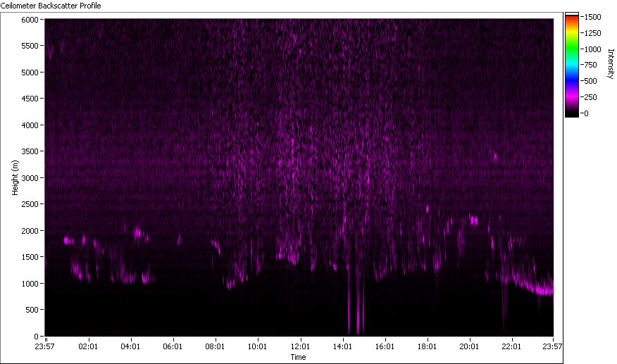Choose the 4500 height axis value
The width and height of the screenshot is (617, 364).
(30, 99)
